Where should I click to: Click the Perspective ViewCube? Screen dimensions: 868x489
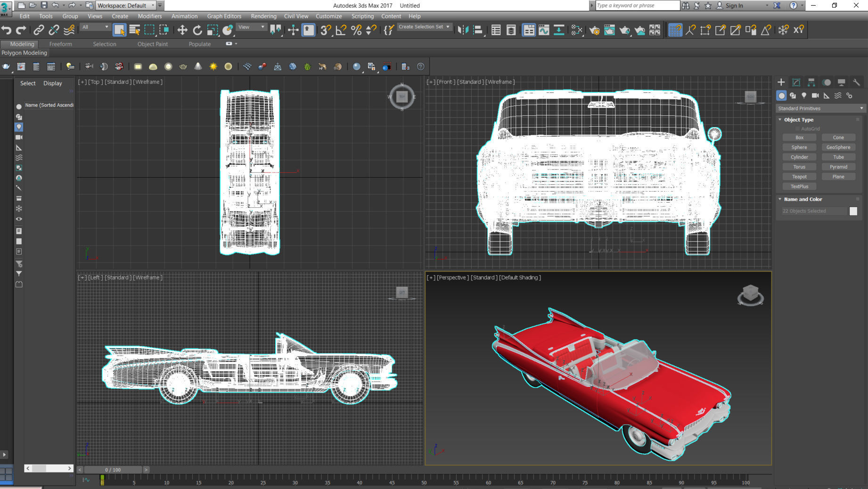click(x=750, y=295)
